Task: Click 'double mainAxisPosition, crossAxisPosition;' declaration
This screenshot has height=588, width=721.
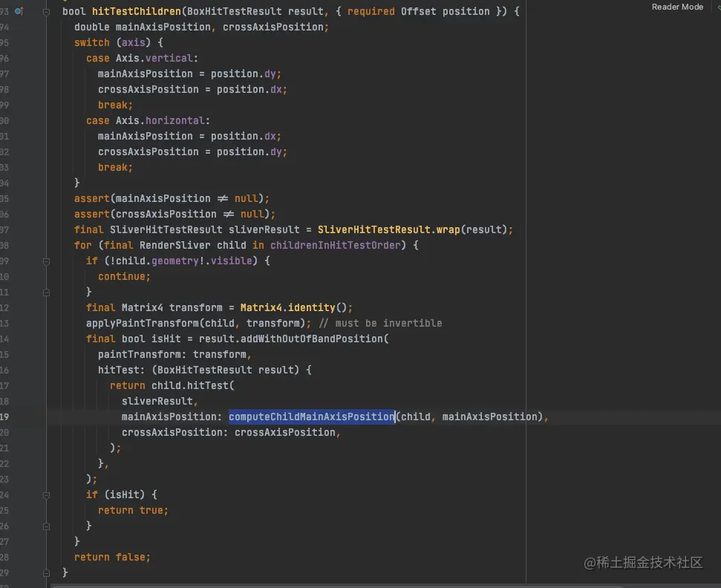Action: coord(201,27)
